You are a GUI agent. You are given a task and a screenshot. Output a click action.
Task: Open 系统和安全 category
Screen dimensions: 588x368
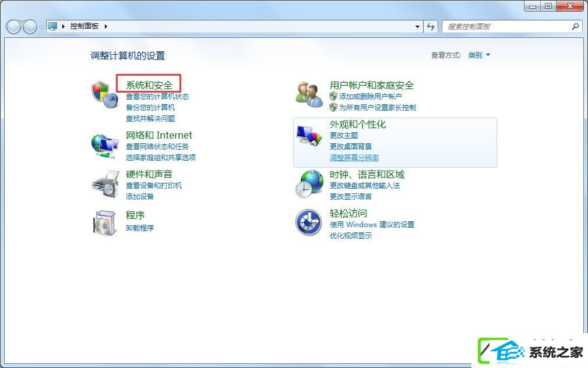[x=149, y=85]
